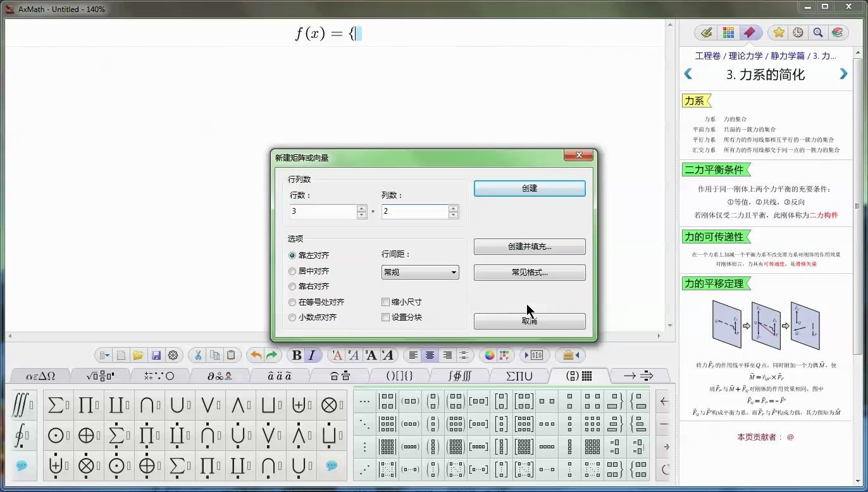Click the 创建 button to create the matrix
868x492 pixels.
[x=529, y=188]
